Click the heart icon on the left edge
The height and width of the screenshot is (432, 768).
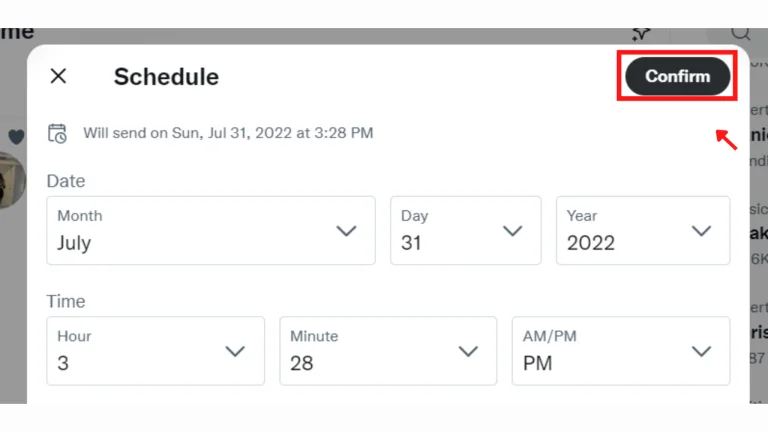pyautogui.click(x=16, y=137)
